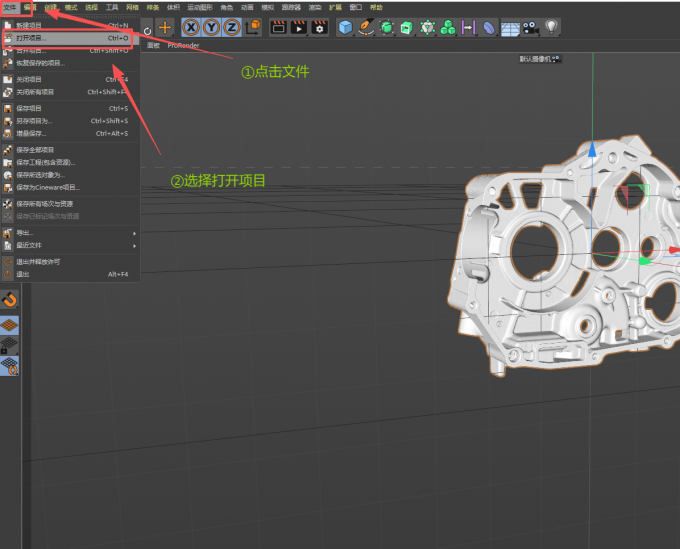Image resolution: width=680 pixels, height=549 pixels.
Task: Add a Camera using the camera icon
Action: click(530, 28)
